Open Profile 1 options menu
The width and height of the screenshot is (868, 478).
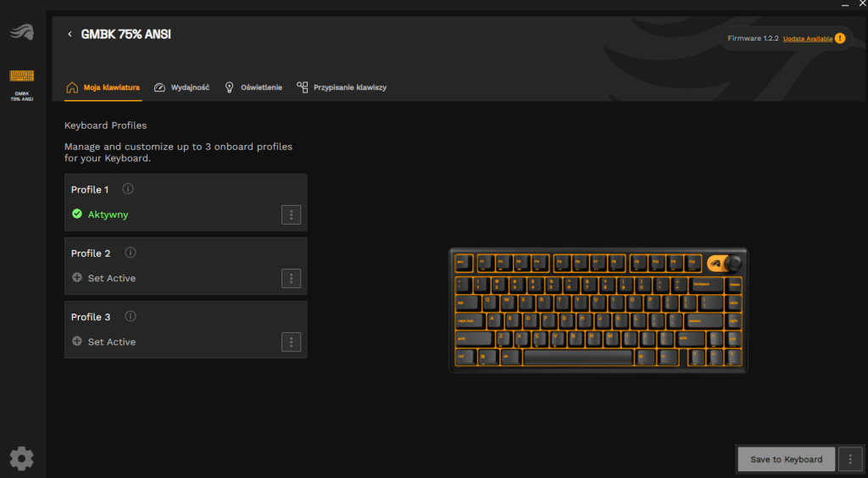[x=292, y=214]
